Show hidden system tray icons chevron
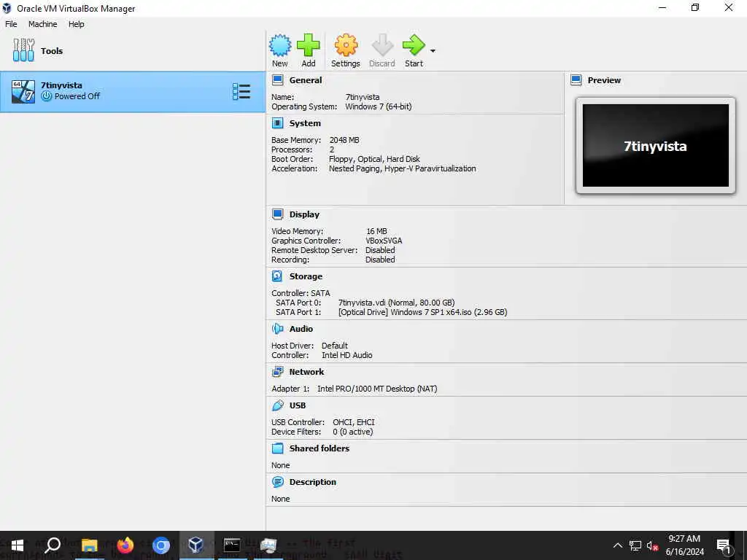 tap(617, 545)
